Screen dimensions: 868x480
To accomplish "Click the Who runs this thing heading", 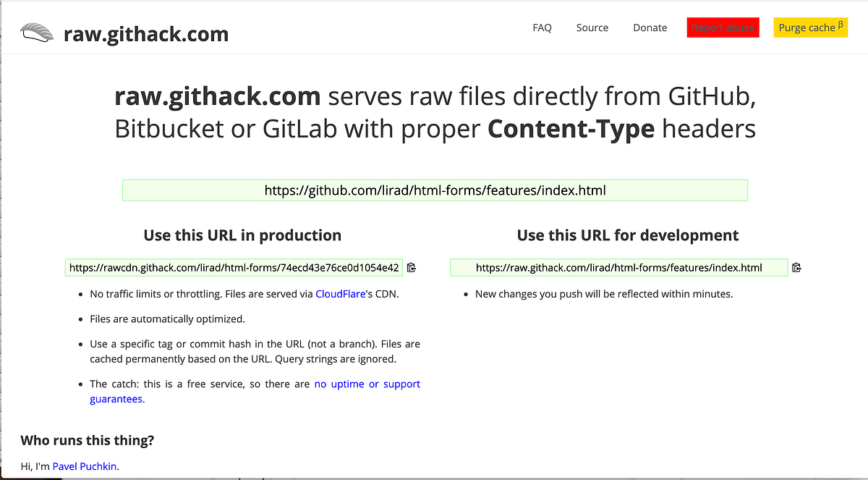I will (87, 440).
